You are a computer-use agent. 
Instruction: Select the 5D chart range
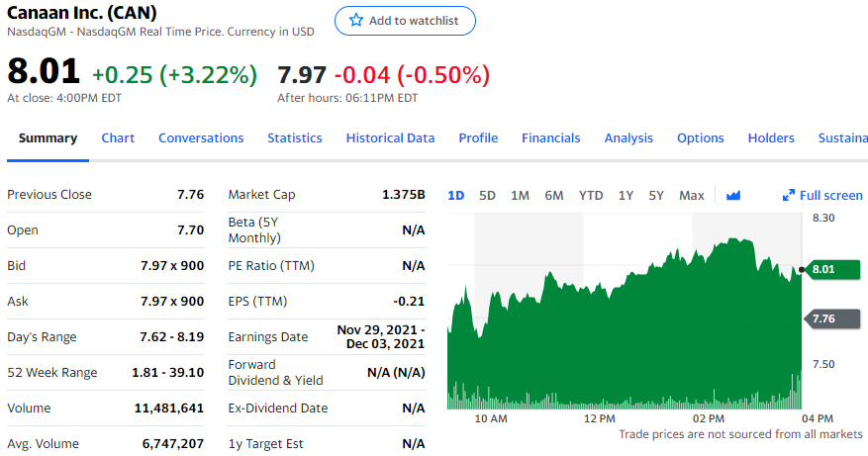click(487, 195)
